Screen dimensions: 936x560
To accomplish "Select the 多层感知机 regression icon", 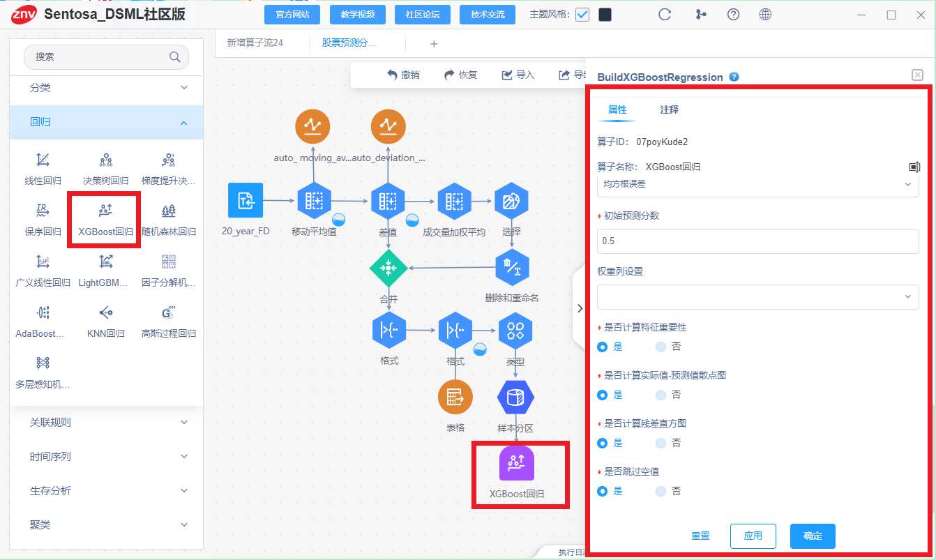I will click(x=43, y=363).
